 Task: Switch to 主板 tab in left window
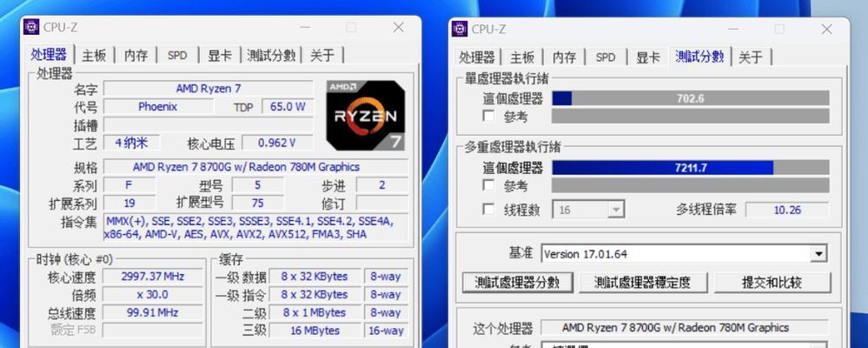point(94,56)
